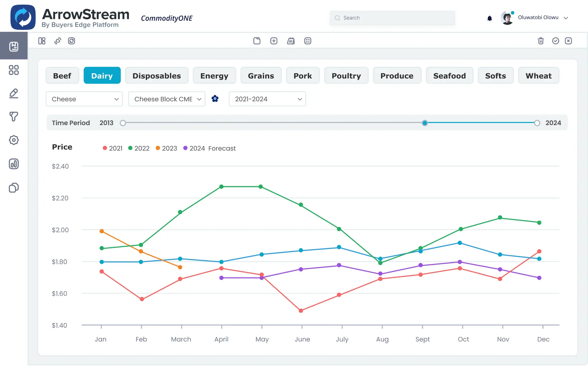Click the add plus square toolbar icon

coord(274,41)
